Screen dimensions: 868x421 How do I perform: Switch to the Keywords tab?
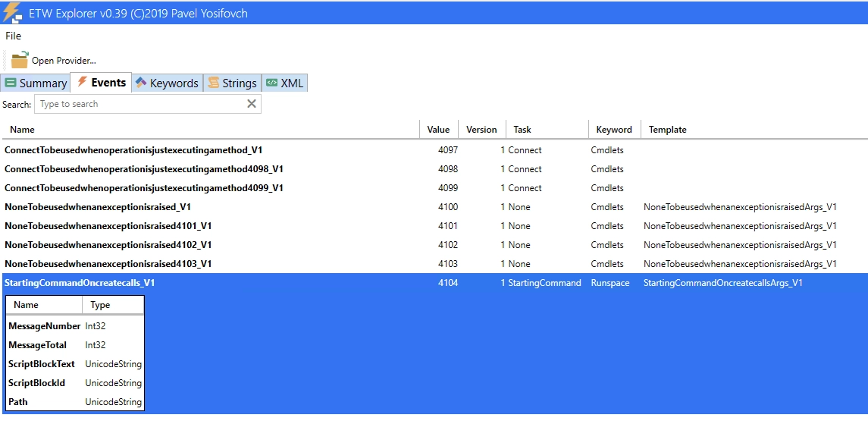pos(167,83)
